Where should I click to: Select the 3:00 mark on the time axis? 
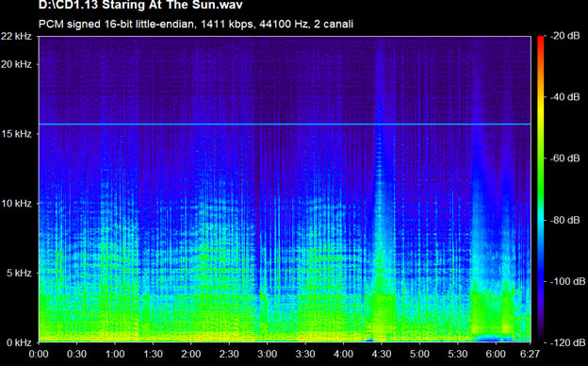click(267, 354)
